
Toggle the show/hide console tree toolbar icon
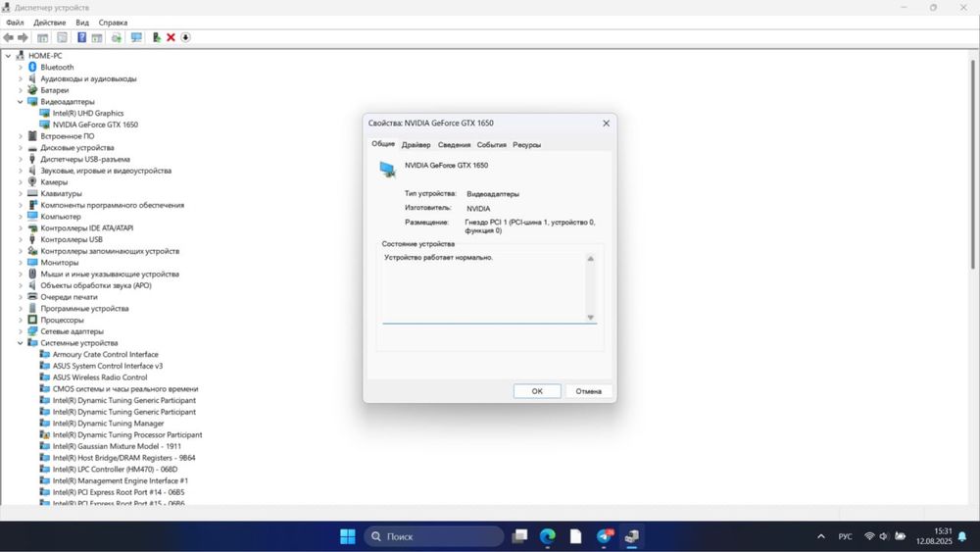[42, 37]
